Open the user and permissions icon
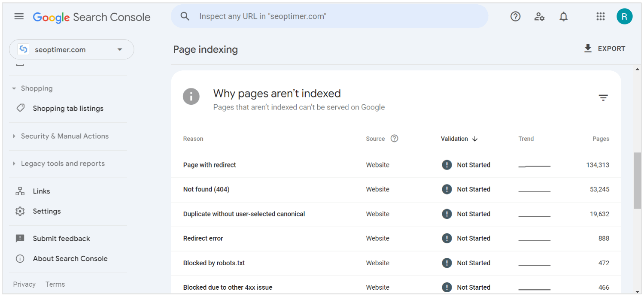The height and width of the screenshot is (297, 644). tap(539, 16)
